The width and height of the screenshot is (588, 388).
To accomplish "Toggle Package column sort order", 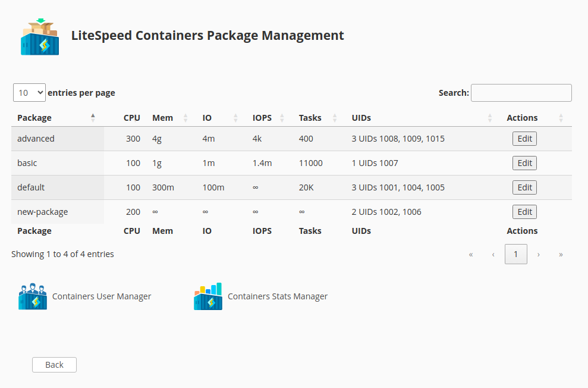I will pos(93,118).
